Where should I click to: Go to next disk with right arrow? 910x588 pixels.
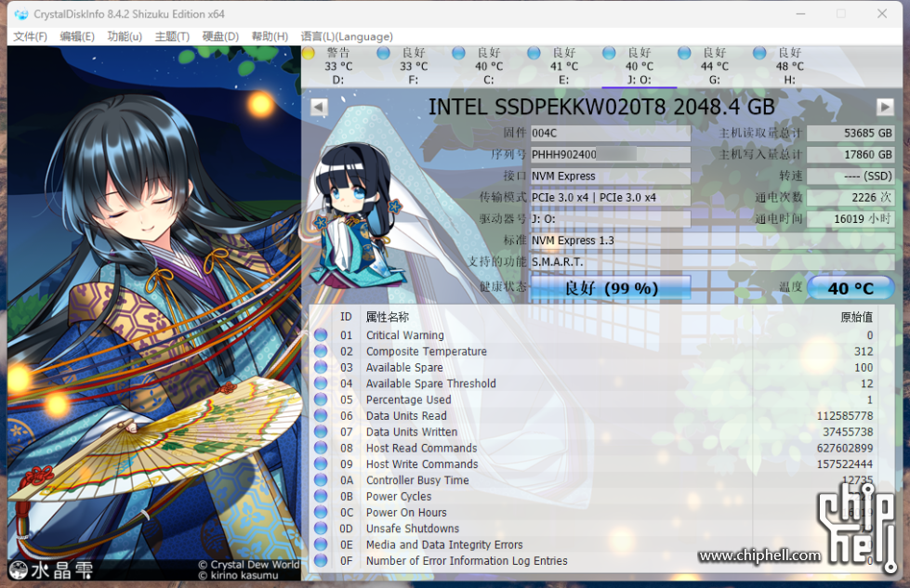tap(885, 107)
